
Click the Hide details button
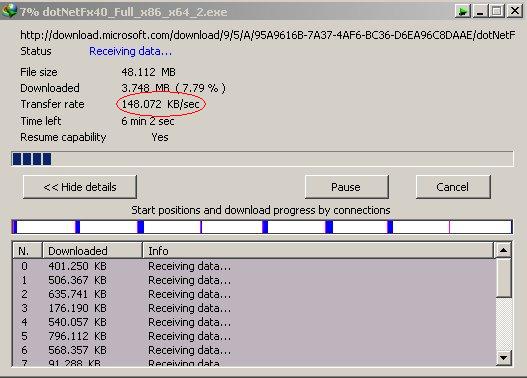click(80, 187)
